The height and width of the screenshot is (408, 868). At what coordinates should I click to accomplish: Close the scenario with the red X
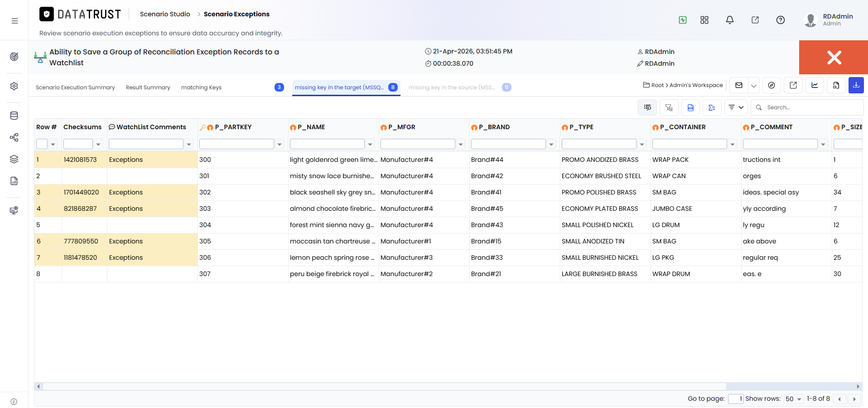coord(834,57)
